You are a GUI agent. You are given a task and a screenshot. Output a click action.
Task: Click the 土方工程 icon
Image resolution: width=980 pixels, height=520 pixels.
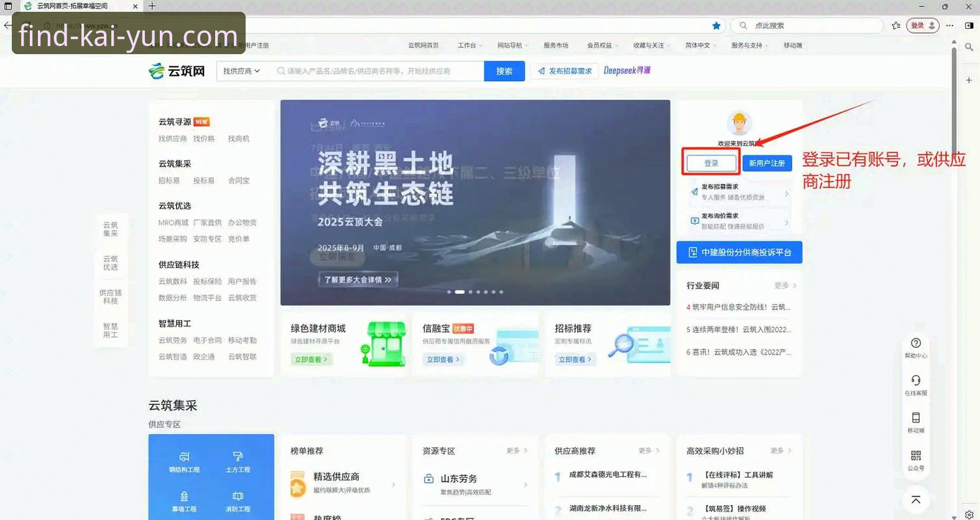238,457
